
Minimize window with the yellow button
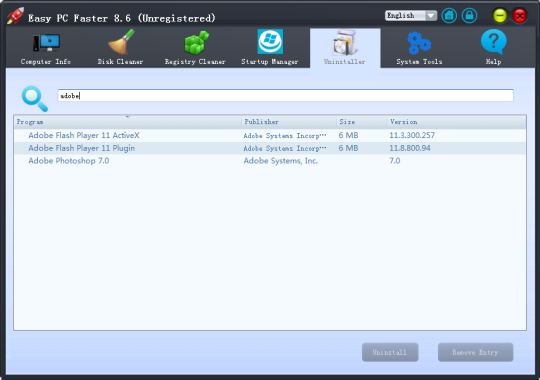(500, 16)
